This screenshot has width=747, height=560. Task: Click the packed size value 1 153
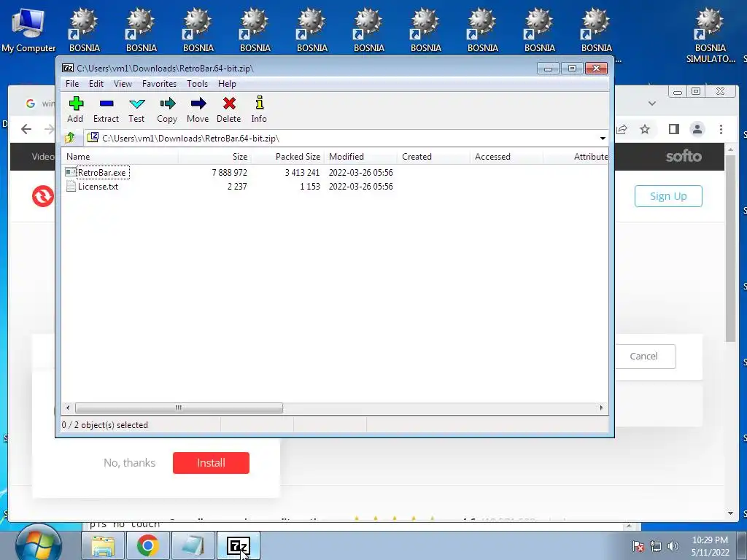pyautogui.click(x=309, y=186)
